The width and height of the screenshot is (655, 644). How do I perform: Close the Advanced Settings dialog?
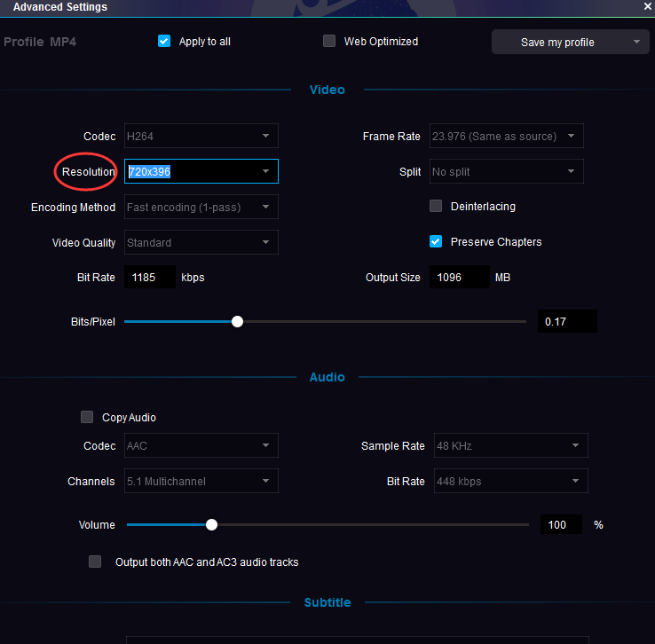tap(647, 6)
